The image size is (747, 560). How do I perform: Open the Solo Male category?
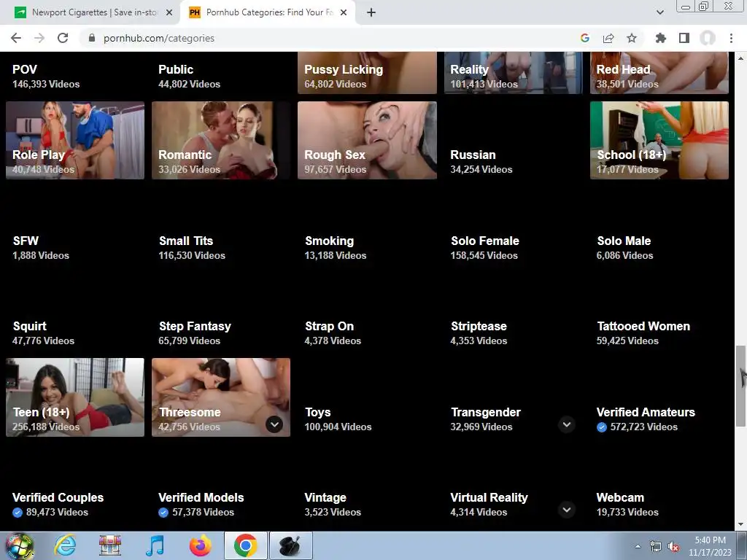(624, 241)
